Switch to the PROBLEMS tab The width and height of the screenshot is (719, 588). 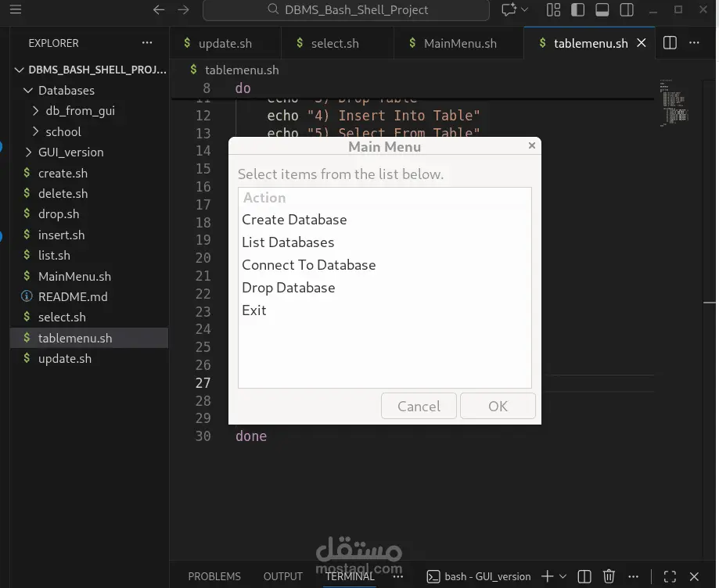click(214, 576)
